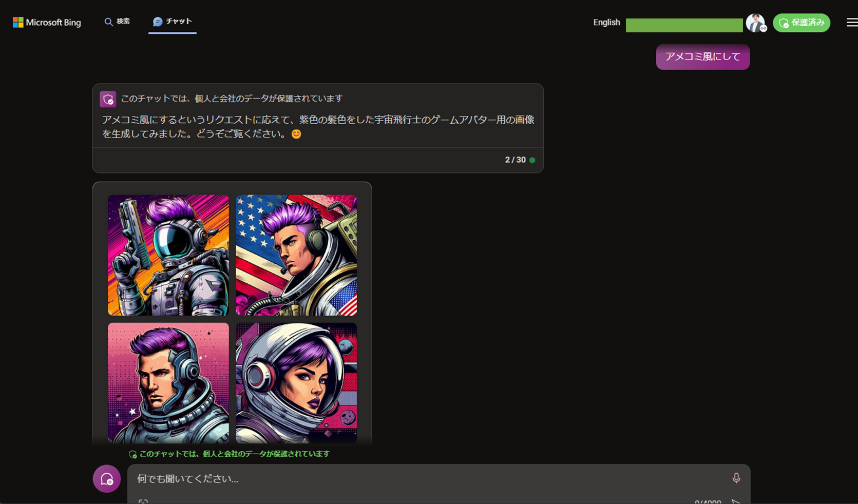858x504 pixels.
Task: Select the チャット tab
Action: [173, 22]
